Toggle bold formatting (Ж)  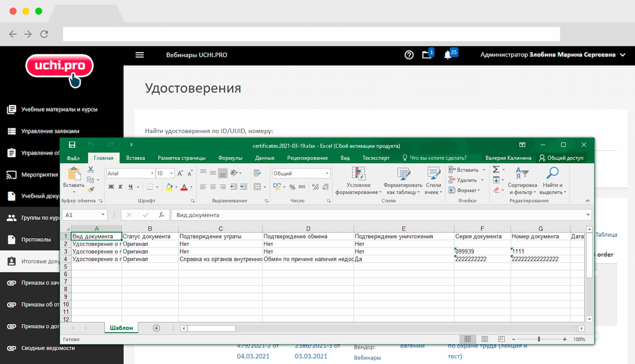pos(111,187)
